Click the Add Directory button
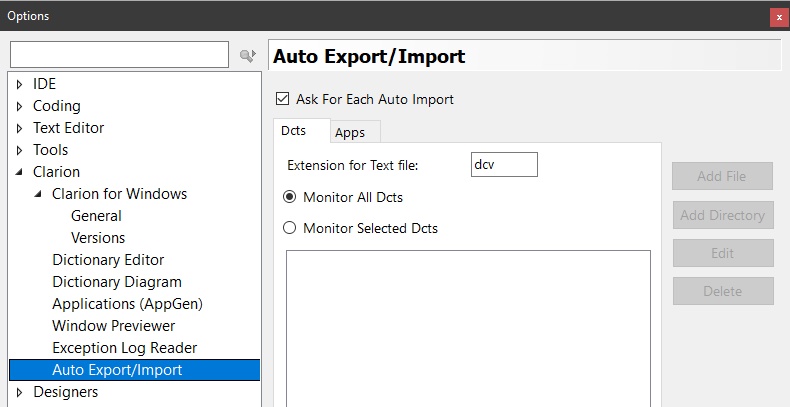This screenshot has height=407, width=790. tap(722, 215)
